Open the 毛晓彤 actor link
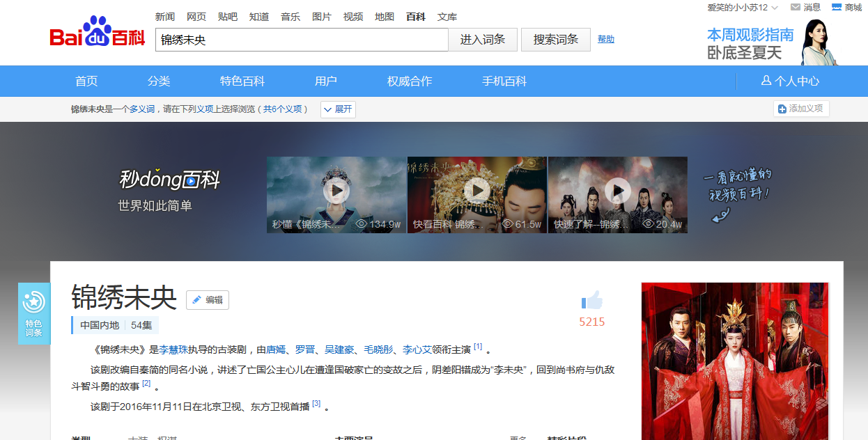This screenshot has height=440, width=868. [x=378, y=349]
